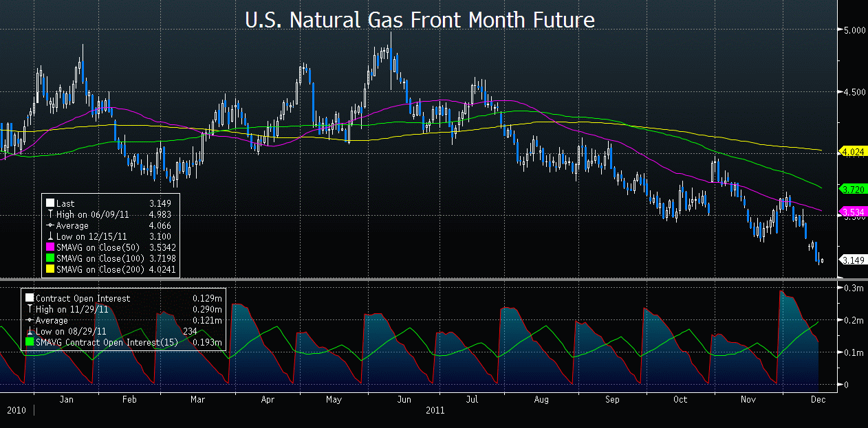
Task: Click the 2011 year label on the axis
Action: point(434,411)
